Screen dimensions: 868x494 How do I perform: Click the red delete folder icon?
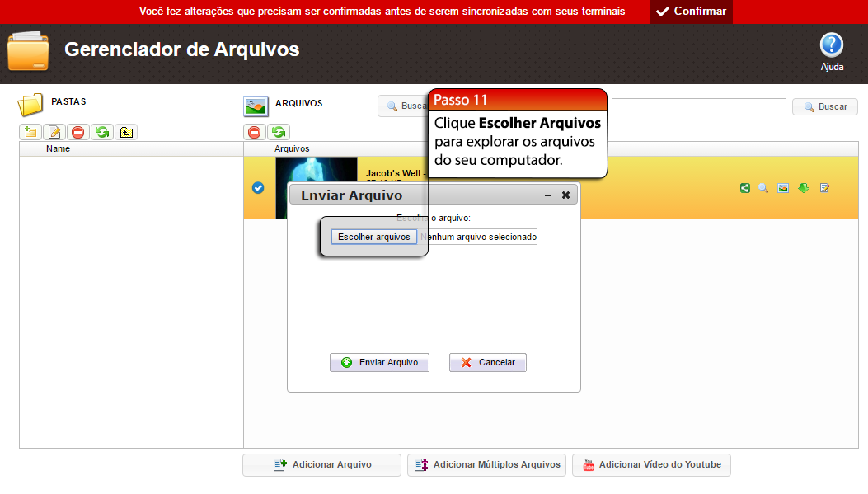[77, 132]
